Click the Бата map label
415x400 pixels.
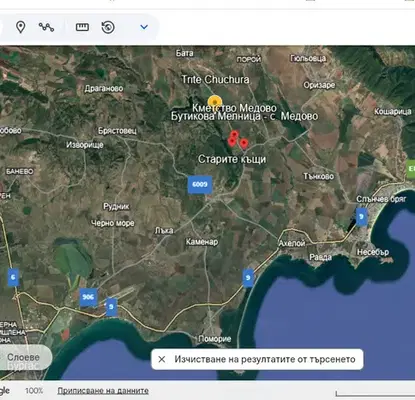tap(185, 53)
